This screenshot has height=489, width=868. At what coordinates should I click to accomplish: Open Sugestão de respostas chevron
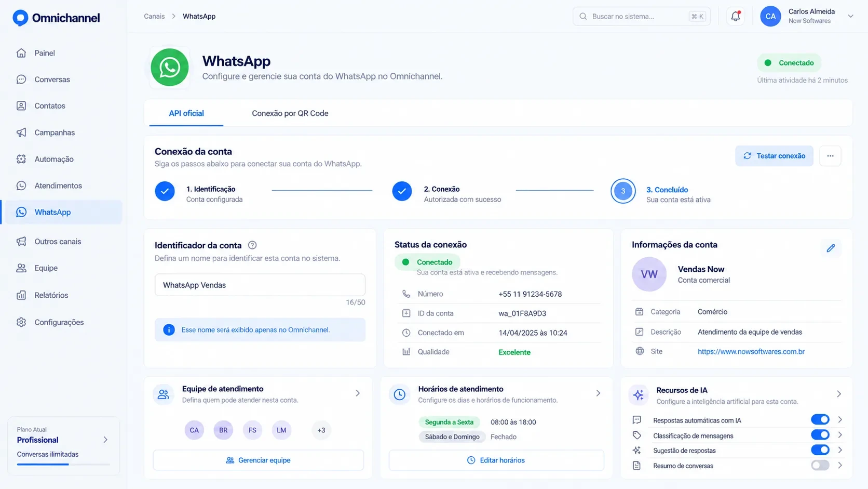(x=840, y=450)
